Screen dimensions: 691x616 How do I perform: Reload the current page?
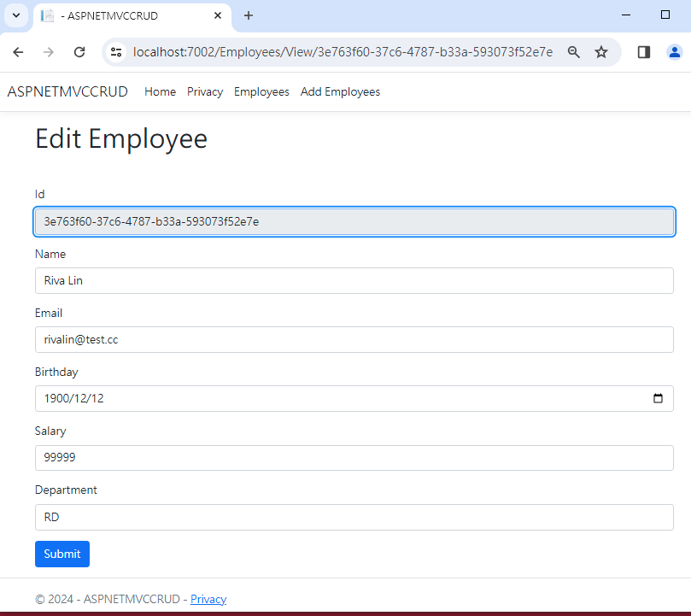(79, 52)
